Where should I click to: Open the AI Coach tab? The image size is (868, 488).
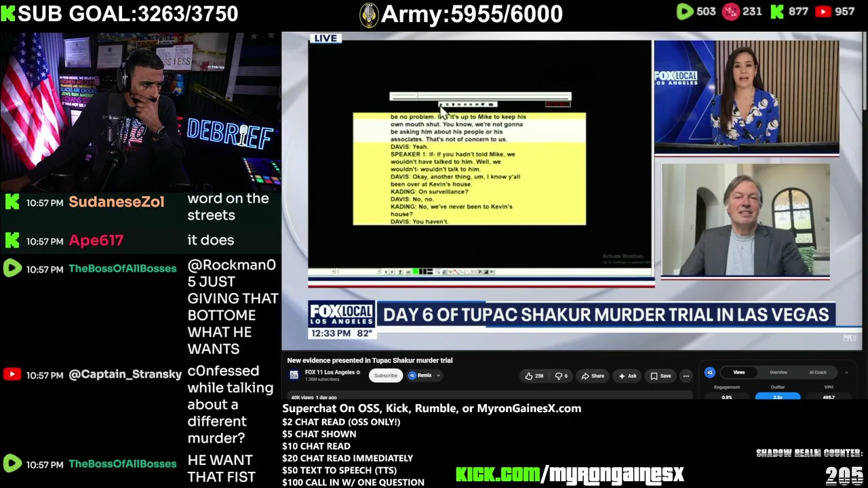point(817,372)
